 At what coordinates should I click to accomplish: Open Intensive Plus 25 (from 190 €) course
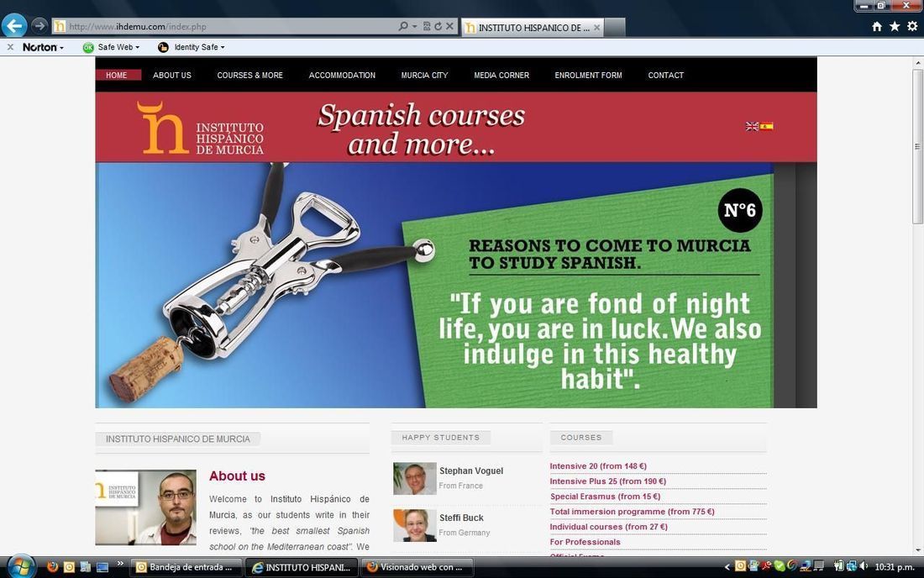coord(607,481)
